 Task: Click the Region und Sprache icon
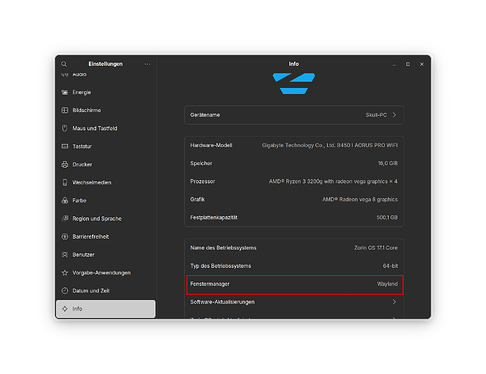click(x=65, y=218)
